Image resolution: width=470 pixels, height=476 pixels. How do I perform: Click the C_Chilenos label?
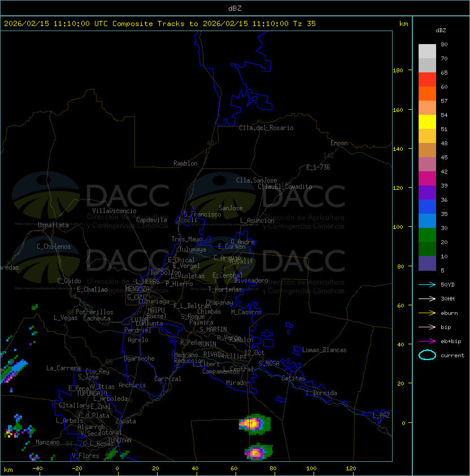(x=54, y=246)
